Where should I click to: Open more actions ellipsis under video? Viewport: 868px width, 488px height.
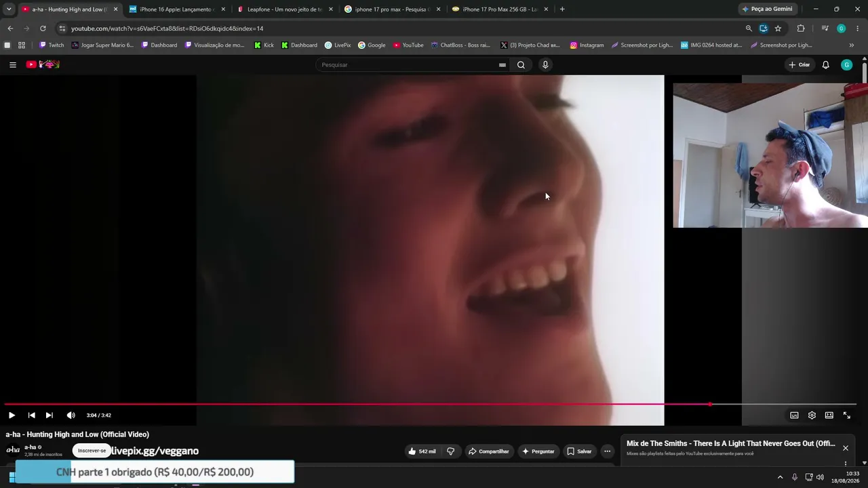click(607, 451)
